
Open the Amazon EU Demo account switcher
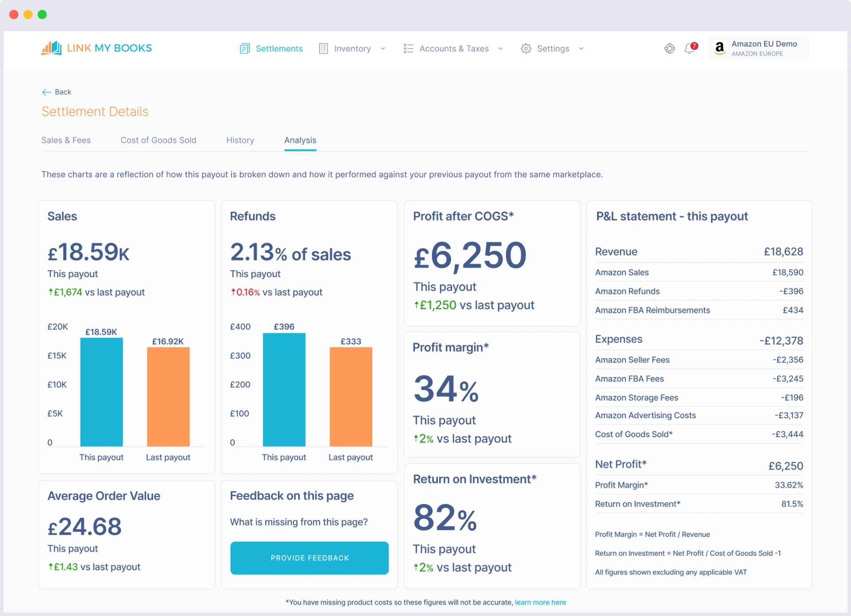(759, 48)
